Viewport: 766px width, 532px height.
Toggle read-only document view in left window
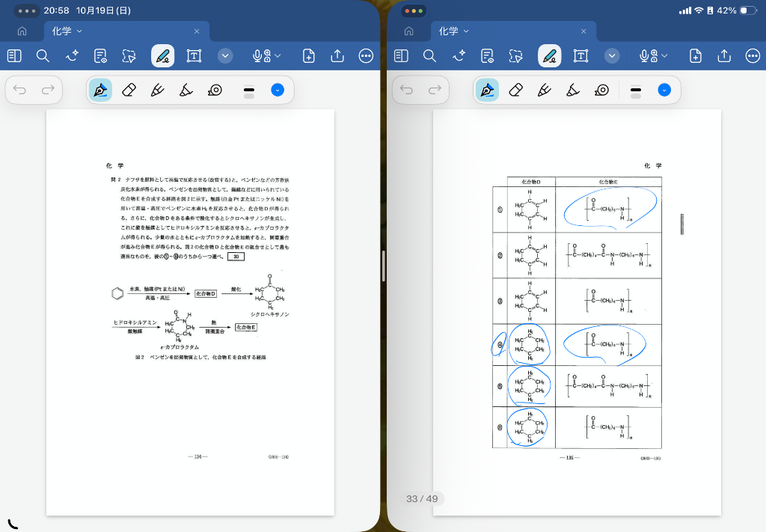[x=100, y=56]
